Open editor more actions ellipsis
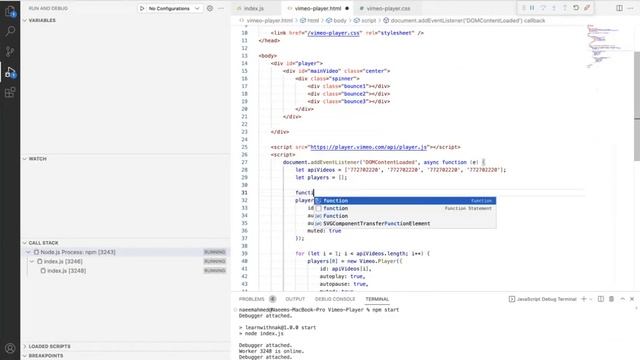The width and height of the screenshot is (640, 360). (631, 8)
